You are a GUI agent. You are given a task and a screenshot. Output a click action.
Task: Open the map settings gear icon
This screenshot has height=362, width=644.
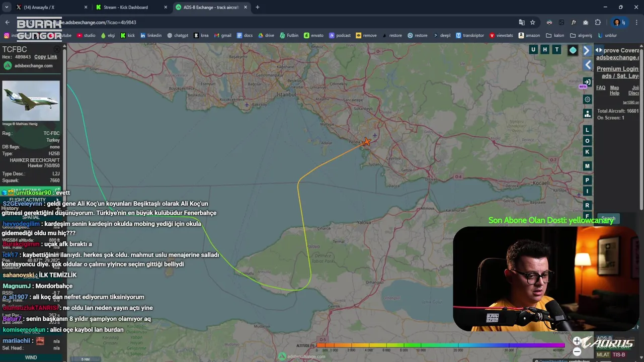pos(587,100)
